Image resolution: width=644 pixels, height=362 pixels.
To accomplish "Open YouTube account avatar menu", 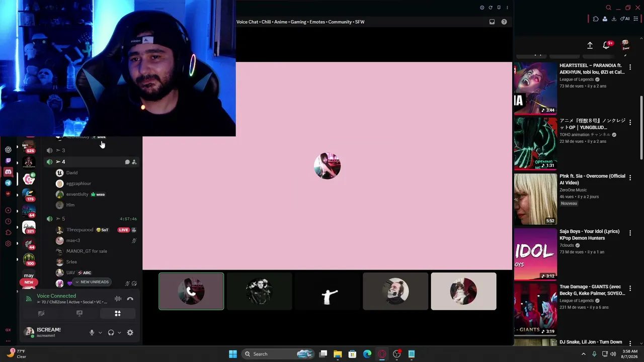I will click(625, 45).
